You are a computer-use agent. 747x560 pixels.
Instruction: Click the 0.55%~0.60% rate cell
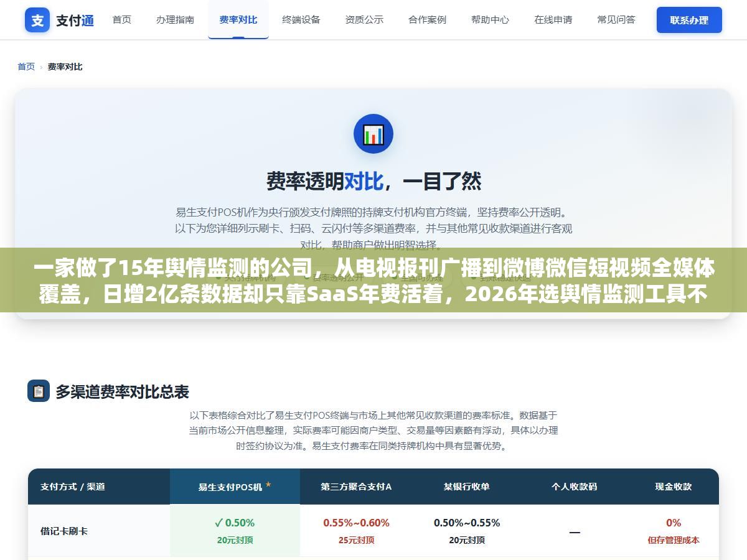pyautogui.click(x=356, y=523)
